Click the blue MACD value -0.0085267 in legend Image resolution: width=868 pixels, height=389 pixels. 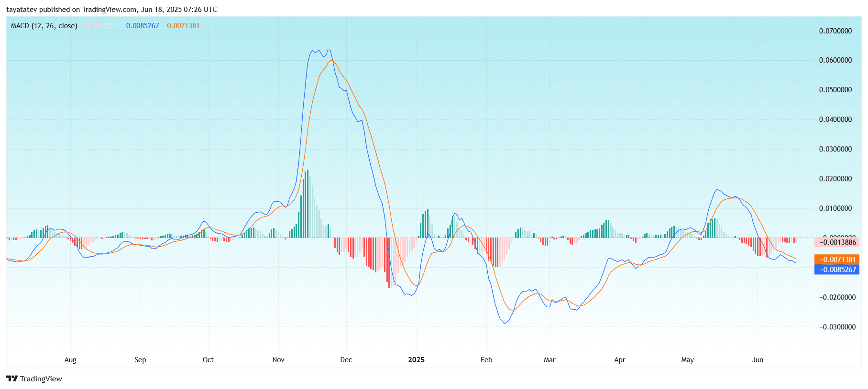coord(141,26)
